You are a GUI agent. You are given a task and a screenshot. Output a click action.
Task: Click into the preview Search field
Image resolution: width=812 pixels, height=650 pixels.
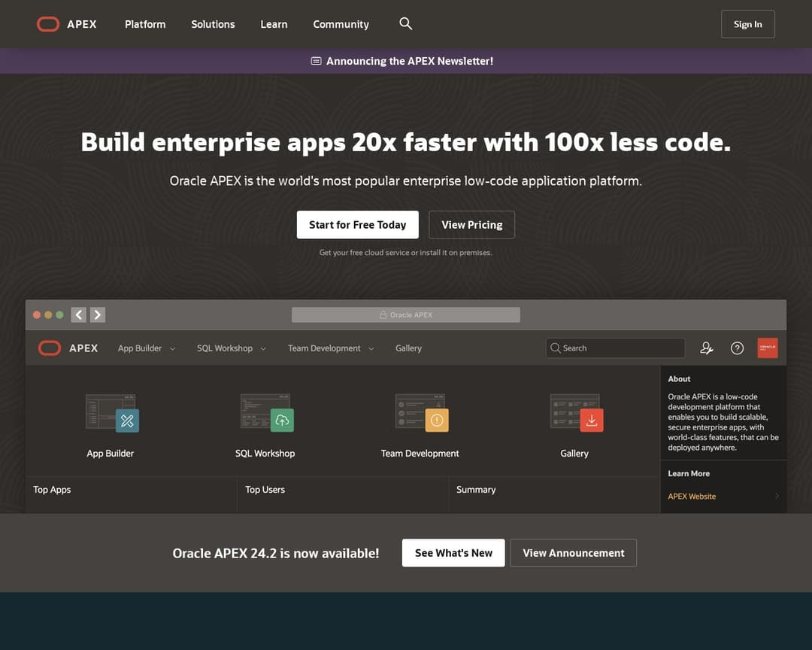click(x=615, y=348)
